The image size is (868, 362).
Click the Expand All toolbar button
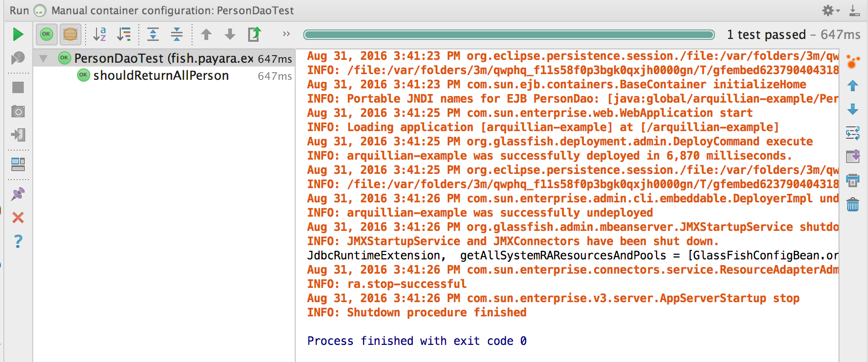point(153,34)
